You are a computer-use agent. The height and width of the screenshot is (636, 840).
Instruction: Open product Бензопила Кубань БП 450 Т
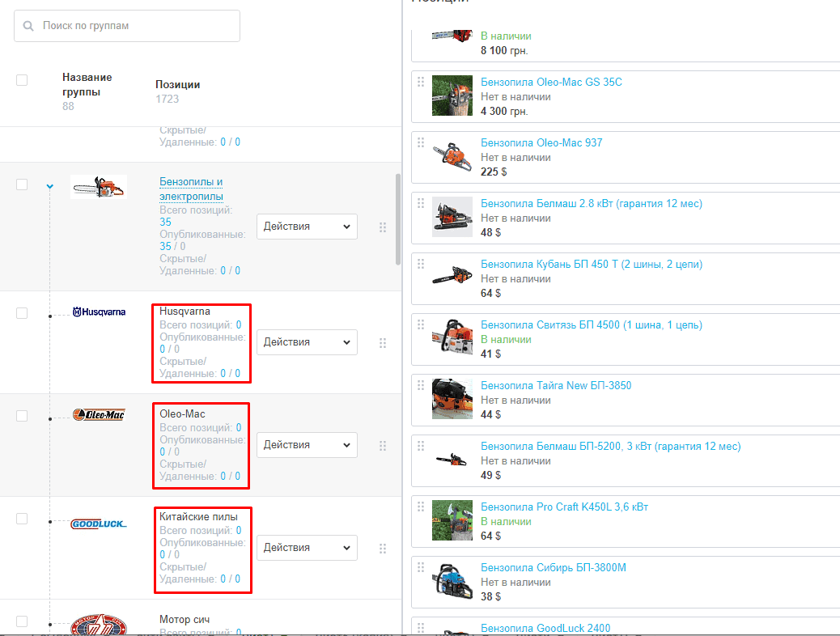592,264
